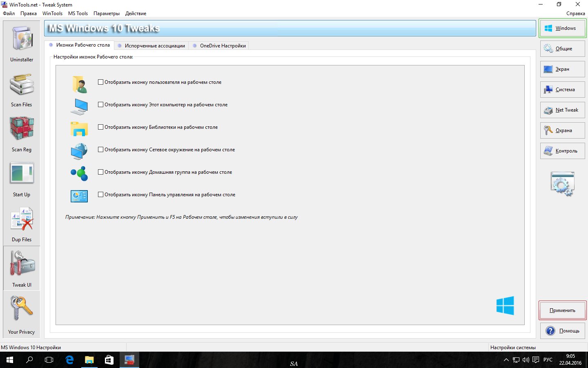Open the Net Tweak section

(563, 110)
